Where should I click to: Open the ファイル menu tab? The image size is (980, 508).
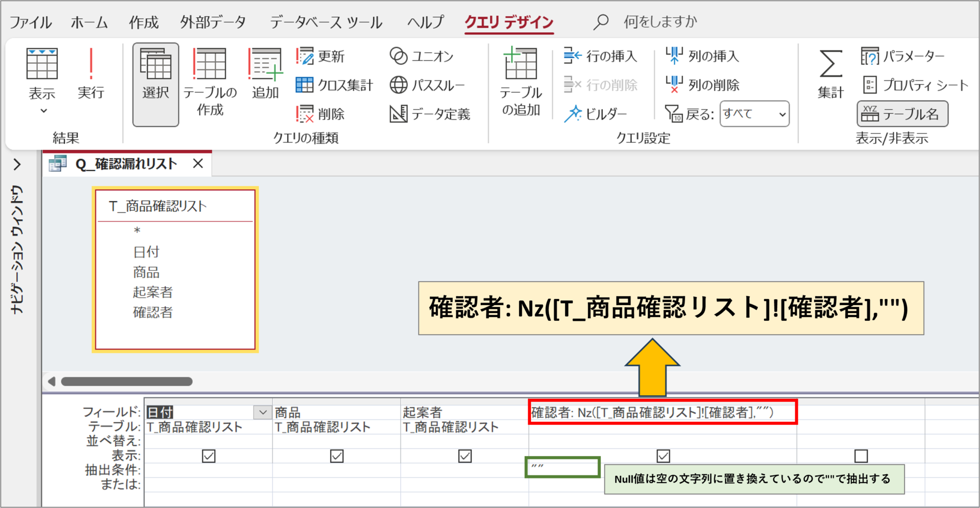(x=31, y=22)
